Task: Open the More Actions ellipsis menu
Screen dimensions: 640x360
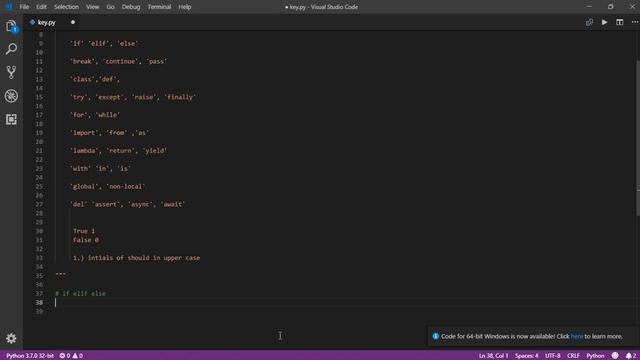Action: (x=634, y=22)
